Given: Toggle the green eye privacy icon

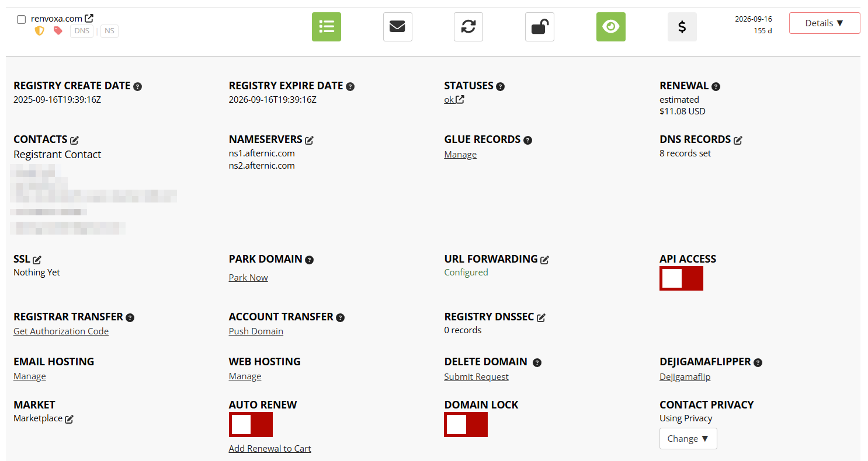Looking at the screenshot, I should [x=611, y=27].
